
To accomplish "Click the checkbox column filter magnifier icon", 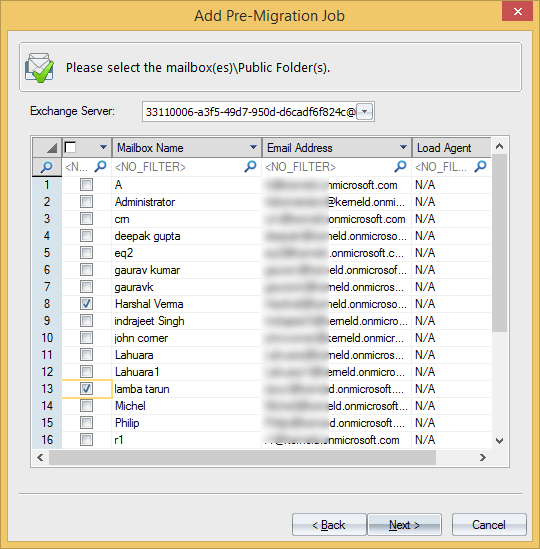I will click(101, 167).
